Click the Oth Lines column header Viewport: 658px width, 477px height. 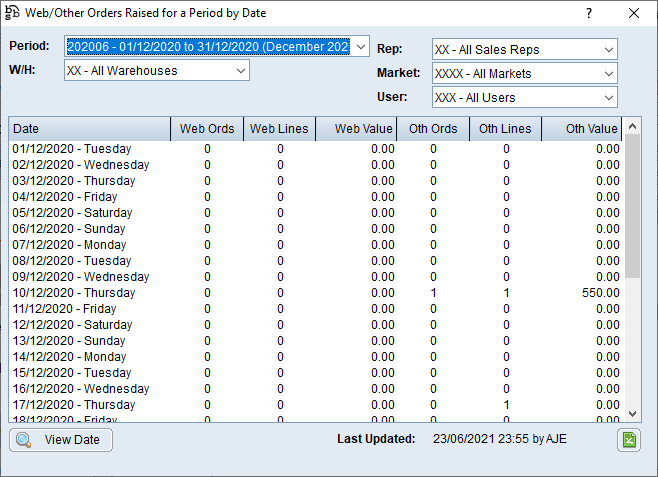pyautogui.click(x=506, y=129)
